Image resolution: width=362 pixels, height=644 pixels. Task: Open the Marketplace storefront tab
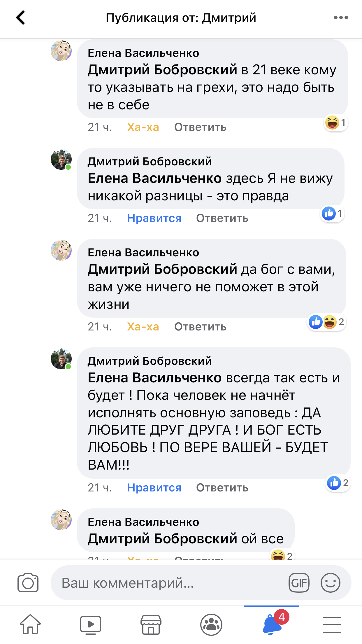click(151, 624)
